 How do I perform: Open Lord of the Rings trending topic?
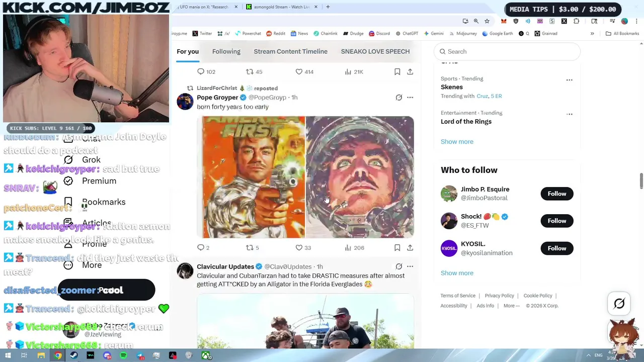466,121
